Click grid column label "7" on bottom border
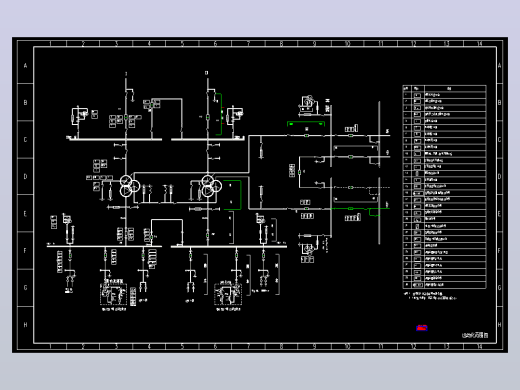Image resolution: width=520 pixels, height=390 pixels. 248,346
